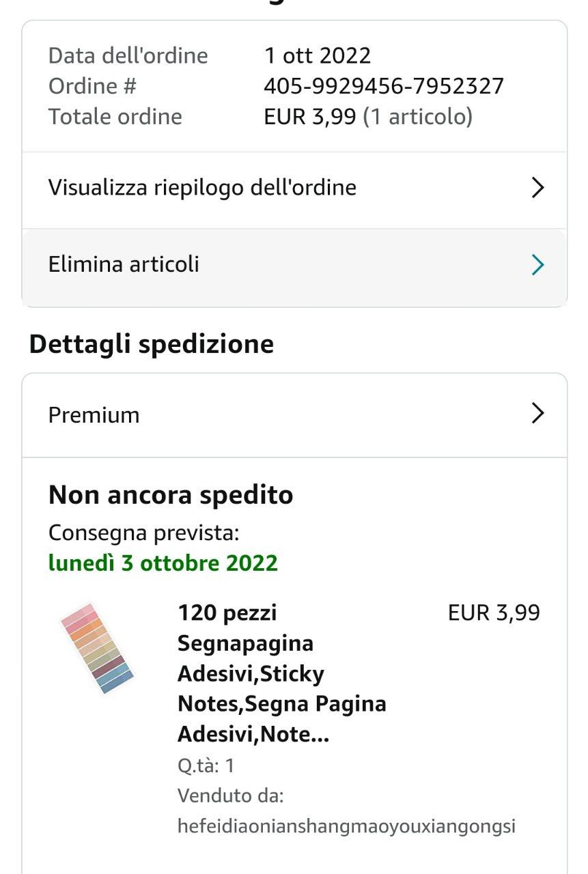Open the Premium shipping option
Viewport: 588px width, 874px height.
94,415
